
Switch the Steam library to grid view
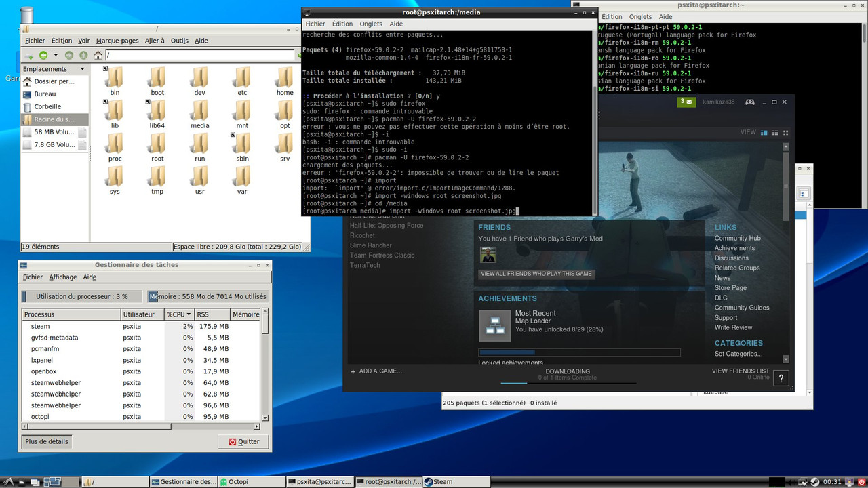pyautogui.click(x=786, y=133)
